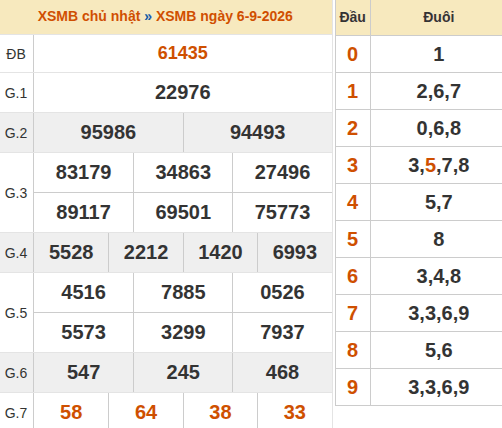Select G.5 number 4516

pyautogui.click(x=83, y=292)
